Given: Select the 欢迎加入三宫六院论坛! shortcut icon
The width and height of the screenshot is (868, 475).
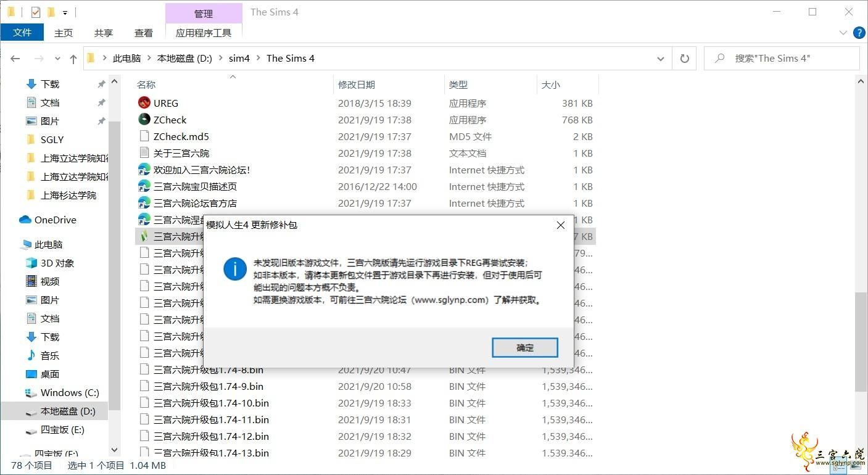Looking at the screenshot, I should pyautogui.click(x=144, y=170).
